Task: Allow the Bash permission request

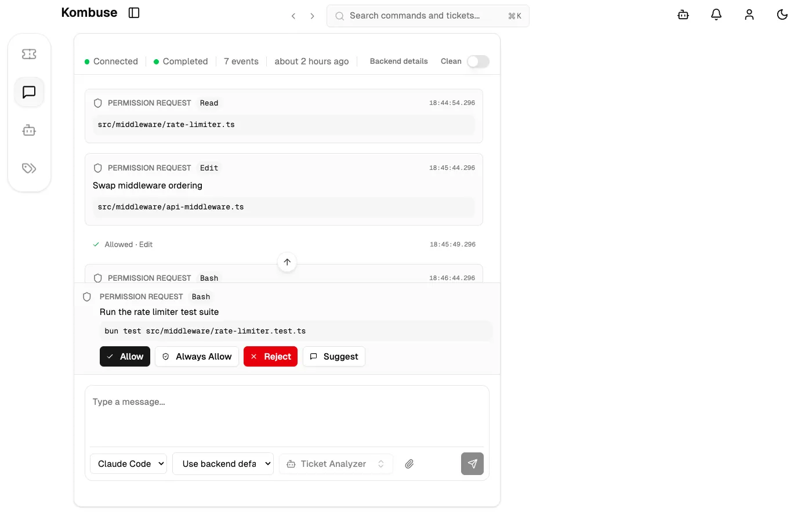Action: tap(124, 356)
